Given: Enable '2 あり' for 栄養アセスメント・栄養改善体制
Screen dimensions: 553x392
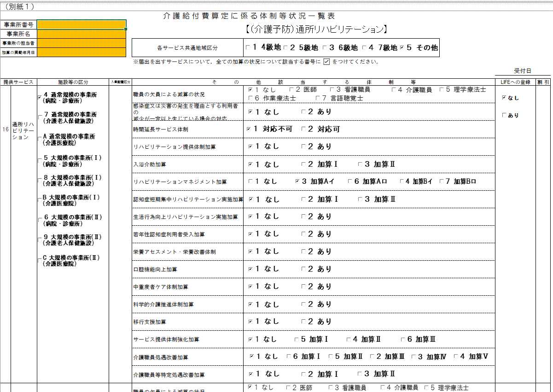Looking at the screenshot, I should [303, 252].
